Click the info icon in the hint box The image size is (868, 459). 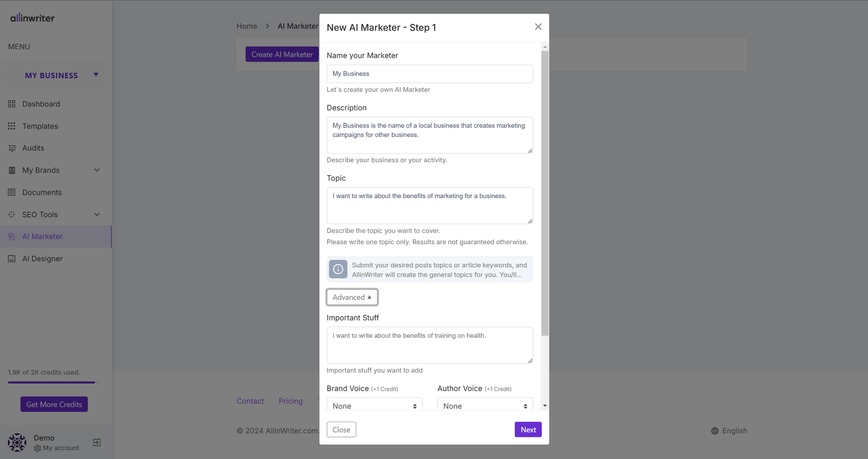pos(338,269)
